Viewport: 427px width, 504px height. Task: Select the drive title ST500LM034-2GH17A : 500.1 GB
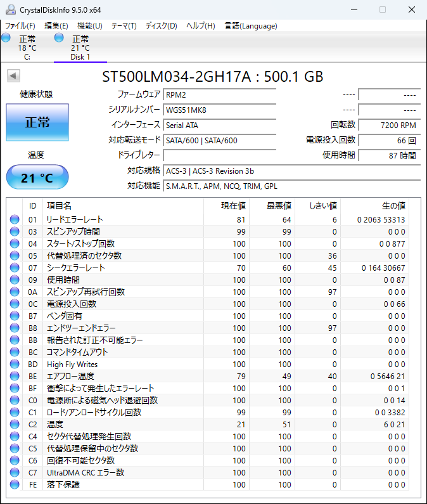click(x=213, y=77)
